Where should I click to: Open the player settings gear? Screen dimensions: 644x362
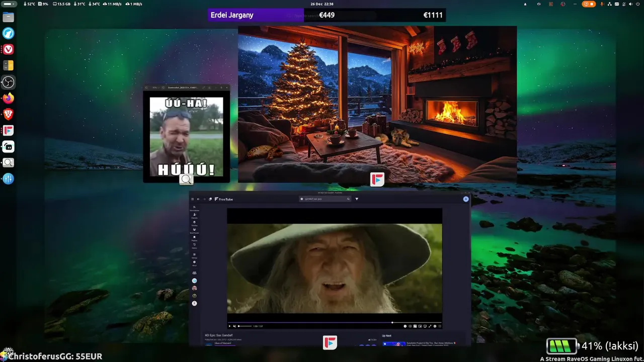pyautogui.click(x=435, y=326)
